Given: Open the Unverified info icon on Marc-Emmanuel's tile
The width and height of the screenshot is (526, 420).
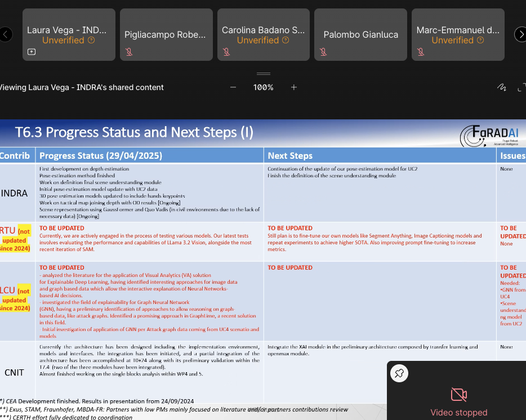Looking at the screenshot, I should pos(480,41).
